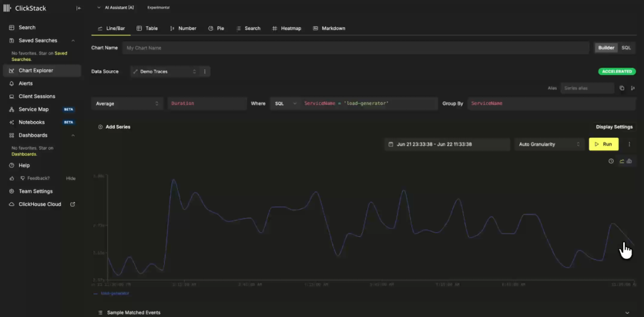
Task: Open Display Settings
Action: pyautogui.click(x=614, y=127)
